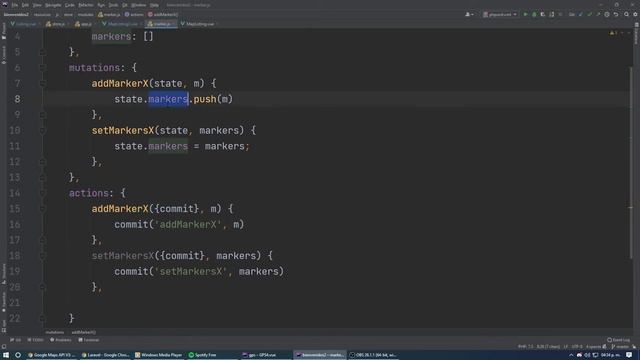640x360 pixels.
Task: Fold setMarkersX action at line 18
Action: point(42,256)
